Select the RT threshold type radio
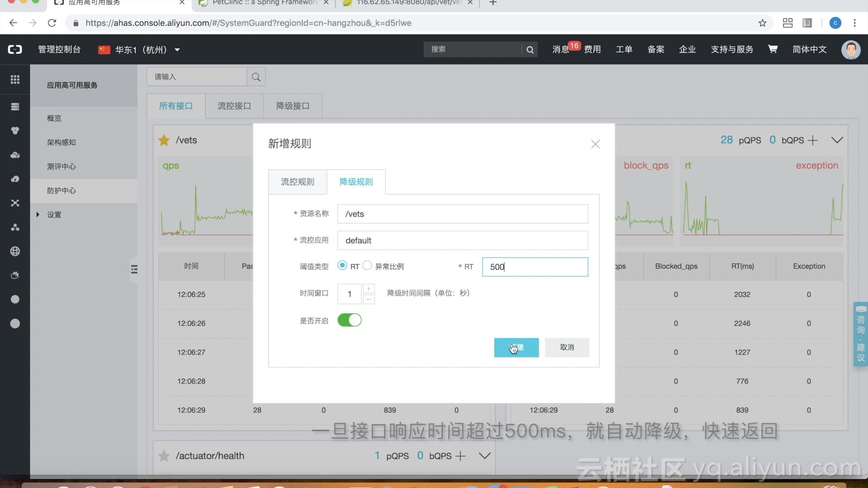 pyautogui.click(x=342, y=266)
